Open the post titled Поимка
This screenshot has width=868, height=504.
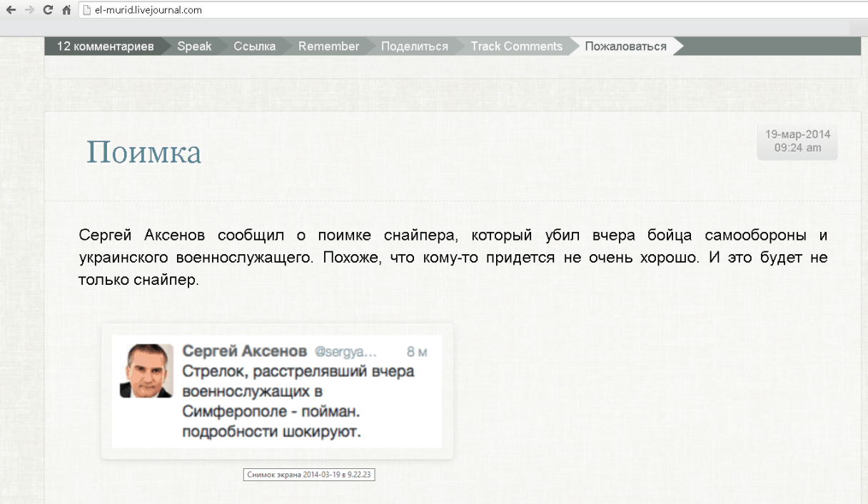tap(143, 153)
